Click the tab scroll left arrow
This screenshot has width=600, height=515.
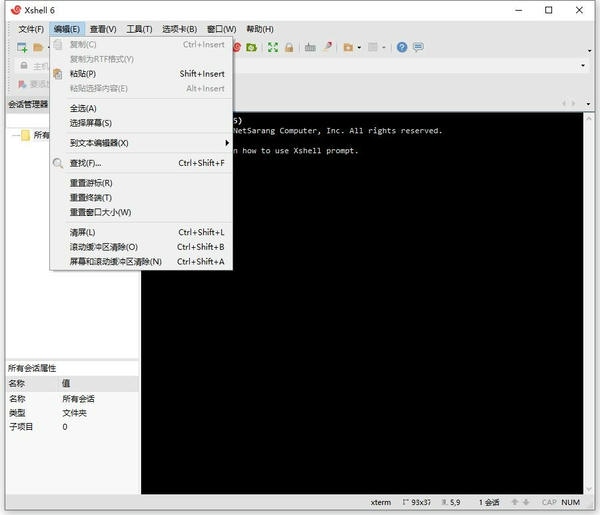[564, 104]
